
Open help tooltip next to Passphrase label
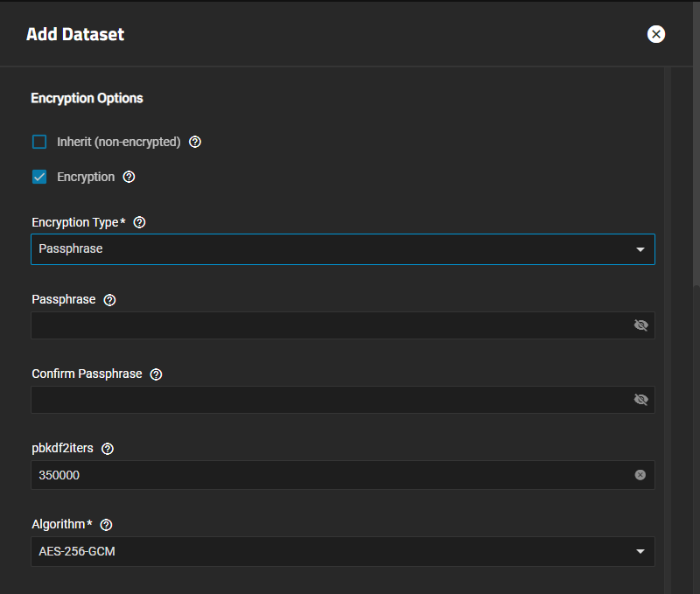(x=109, y=299)
